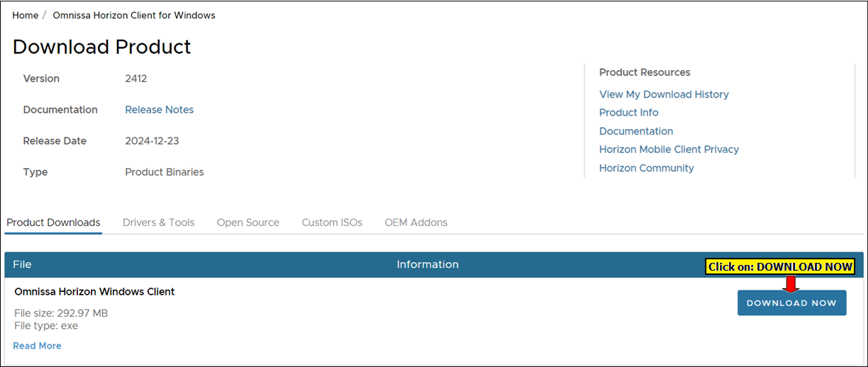
Task: Open the Product Info link
Action: 628,113
